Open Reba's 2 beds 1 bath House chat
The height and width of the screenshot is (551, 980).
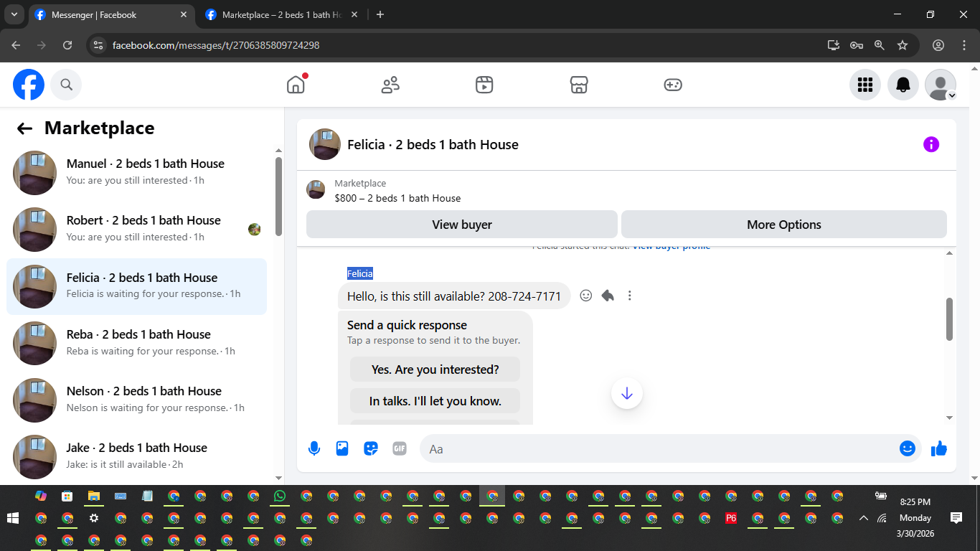point(136,343)
